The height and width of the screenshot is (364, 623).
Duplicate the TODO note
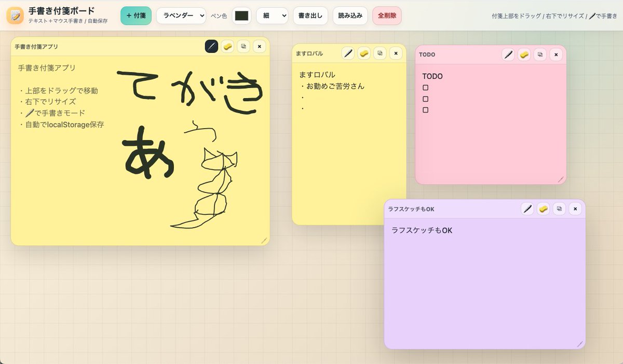[540, 54]
